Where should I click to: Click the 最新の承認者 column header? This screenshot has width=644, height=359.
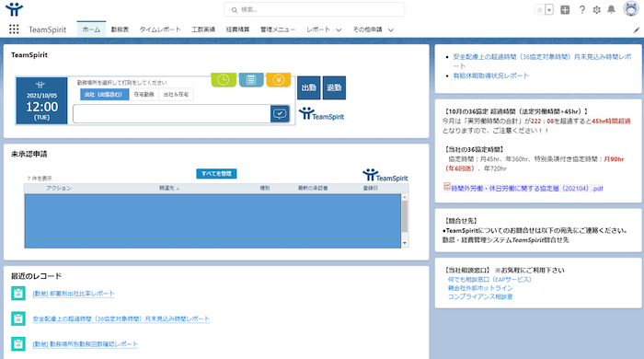(x=313, y=188)
